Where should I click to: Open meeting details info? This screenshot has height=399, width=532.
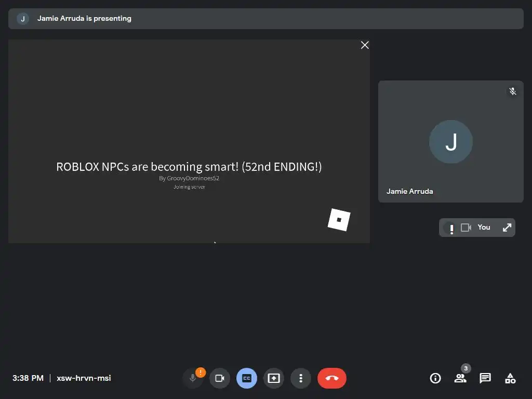coord(435,378)
